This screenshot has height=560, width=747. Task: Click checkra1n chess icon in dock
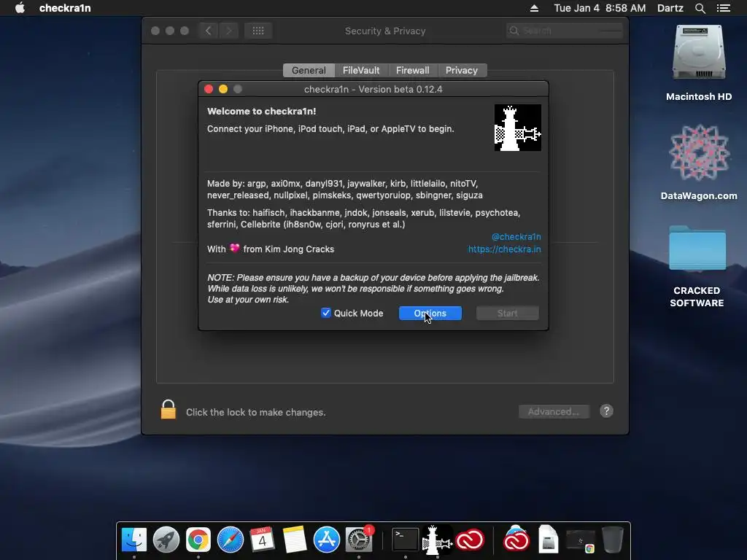click(437, 540)
